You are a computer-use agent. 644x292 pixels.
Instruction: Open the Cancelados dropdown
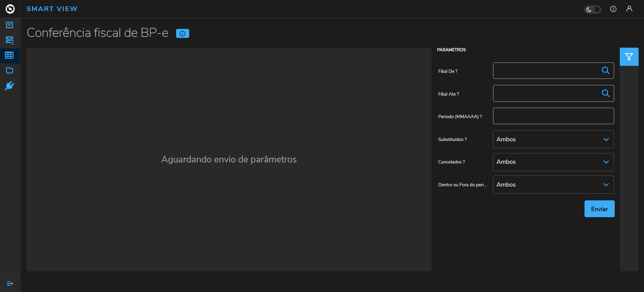click(x=554, y=162)
